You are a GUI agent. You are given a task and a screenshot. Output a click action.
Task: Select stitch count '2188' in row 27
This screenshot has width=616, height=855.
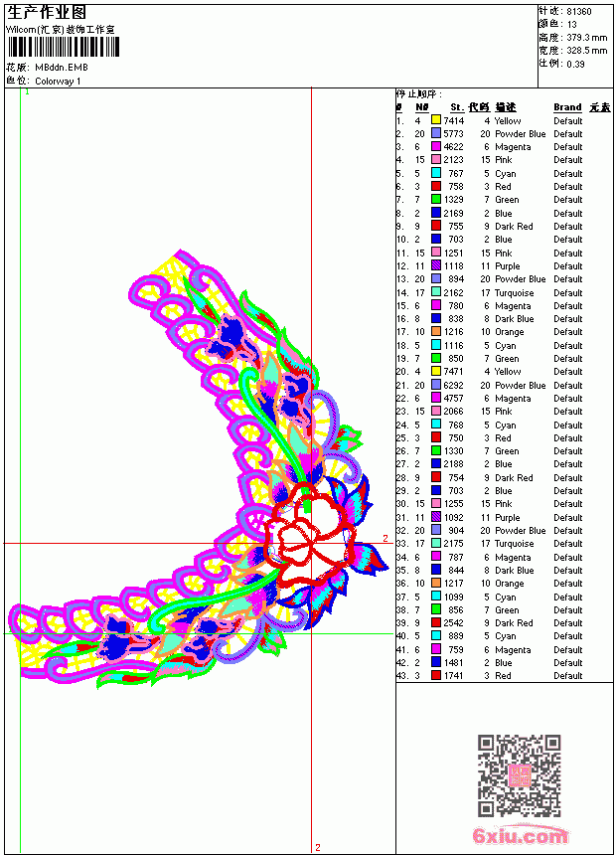453,464
